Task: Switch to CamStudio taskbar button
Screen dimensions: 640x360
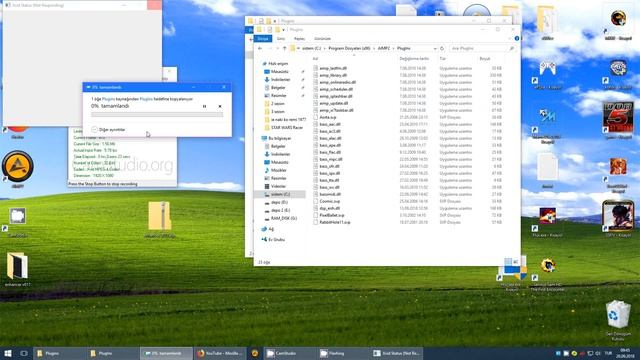Action: (x=290, y=353)
